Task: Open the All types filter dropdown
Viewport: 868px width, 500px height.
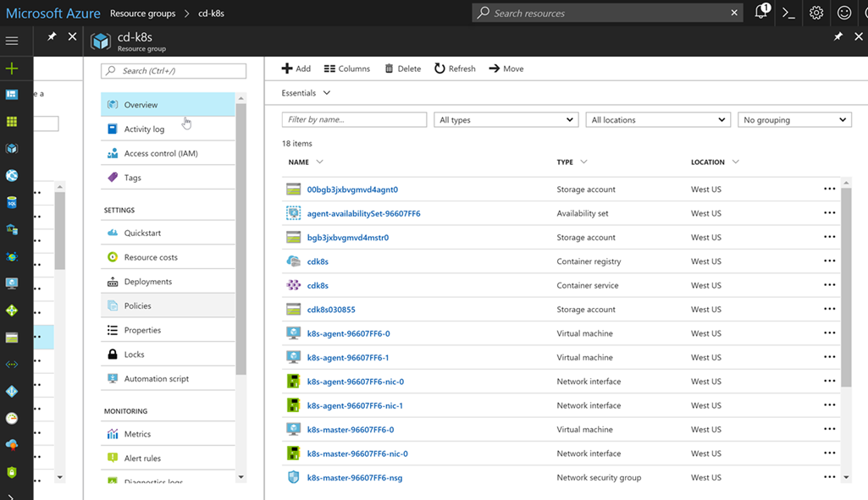Action: 506,120
